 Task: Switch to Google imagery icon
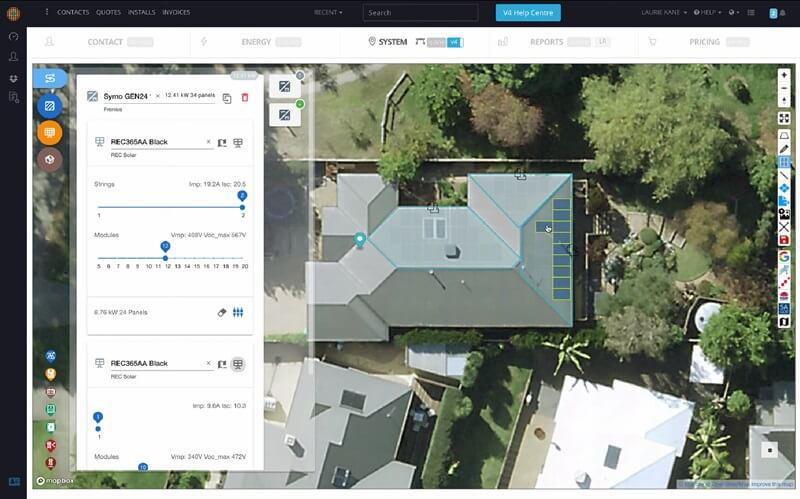click(x=784, y=256)
